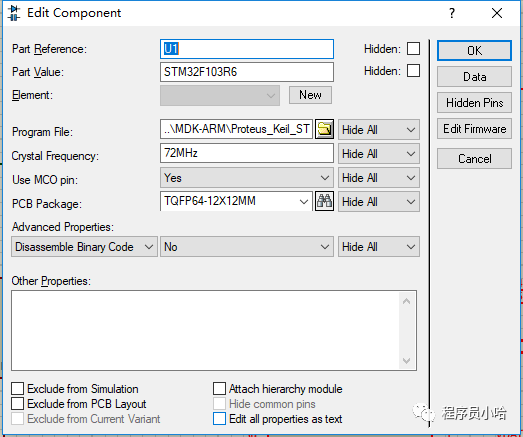Click the help question mark icon
This screenshot has width=523, height=437.
[452, 13]
